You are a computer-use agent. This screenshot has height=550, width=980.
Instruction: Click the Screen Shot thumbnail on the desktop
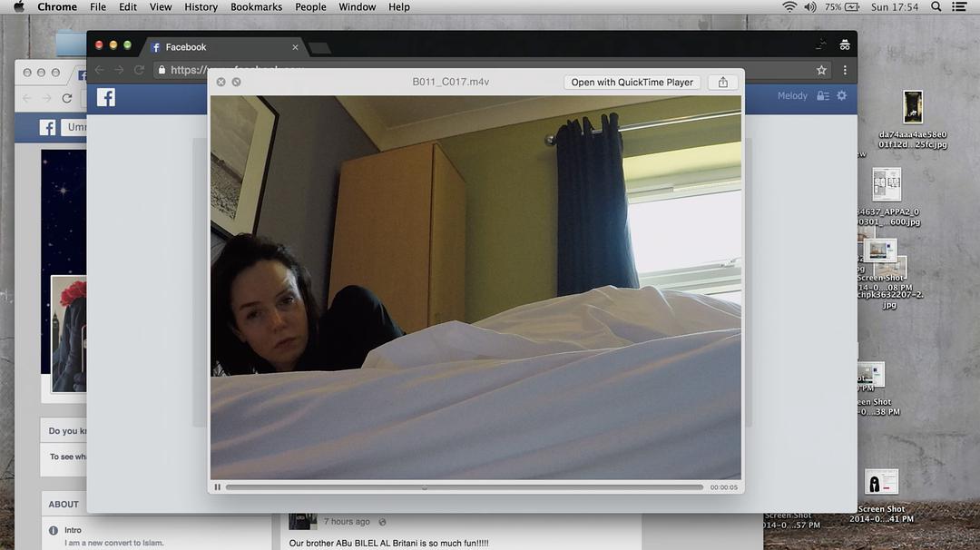click(x=881, y=481)
